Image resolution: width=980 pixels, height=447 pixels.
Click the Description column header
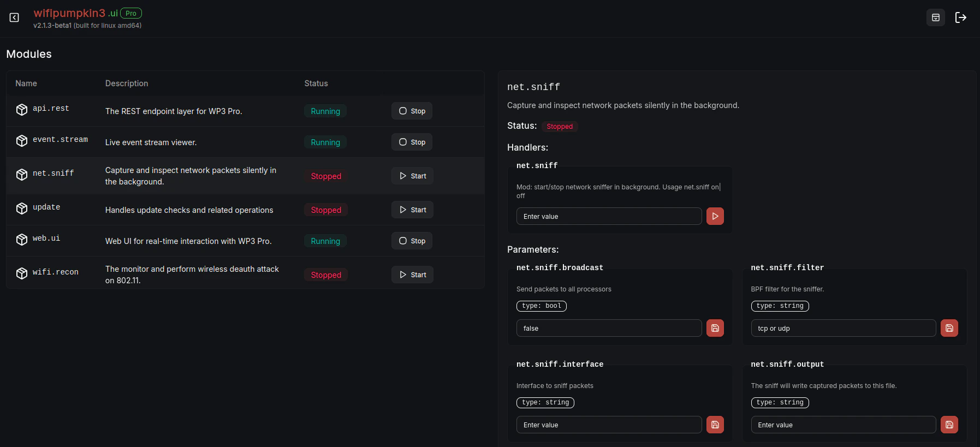click(x=127, y=83)
